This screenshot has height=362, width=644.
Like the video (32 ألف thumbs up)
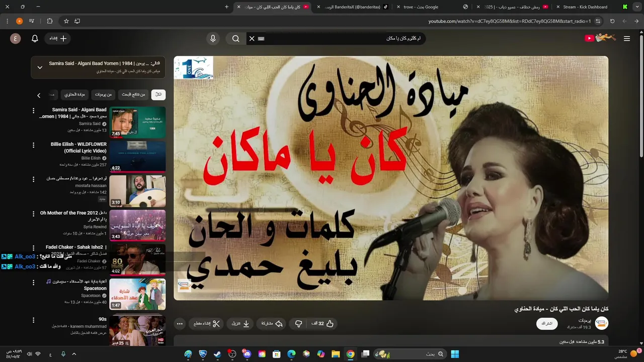coord(323,324)
